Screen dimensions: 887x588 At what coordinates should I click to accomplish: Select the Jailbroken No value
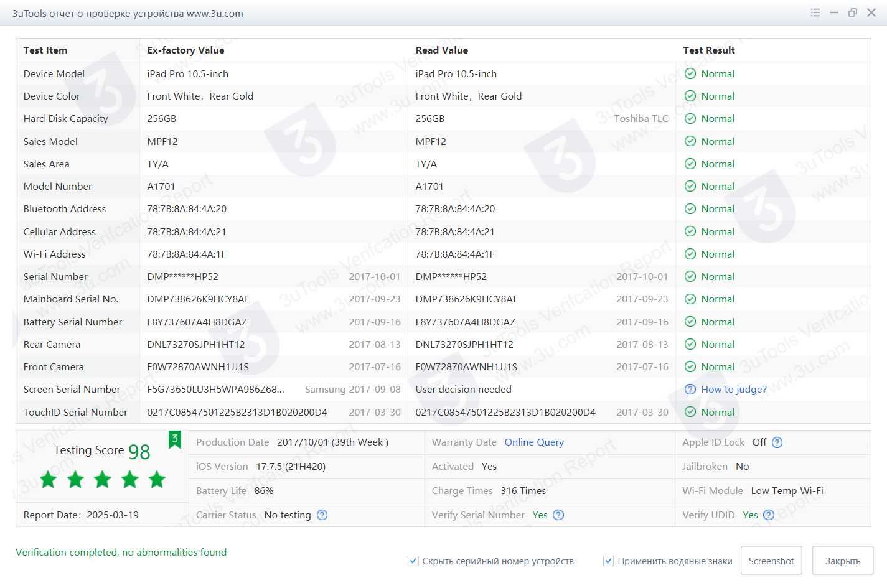743,466
